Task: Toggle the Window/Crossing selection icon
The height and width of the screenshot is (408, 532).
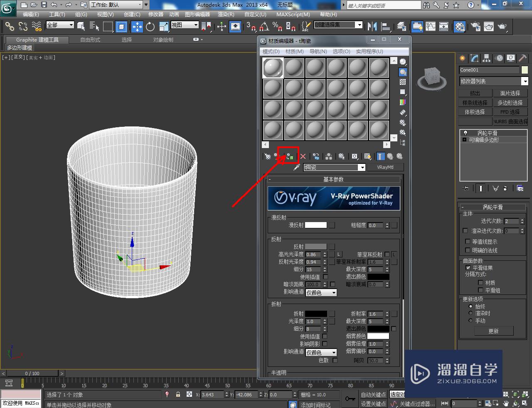Action: [x=121, y=27]
